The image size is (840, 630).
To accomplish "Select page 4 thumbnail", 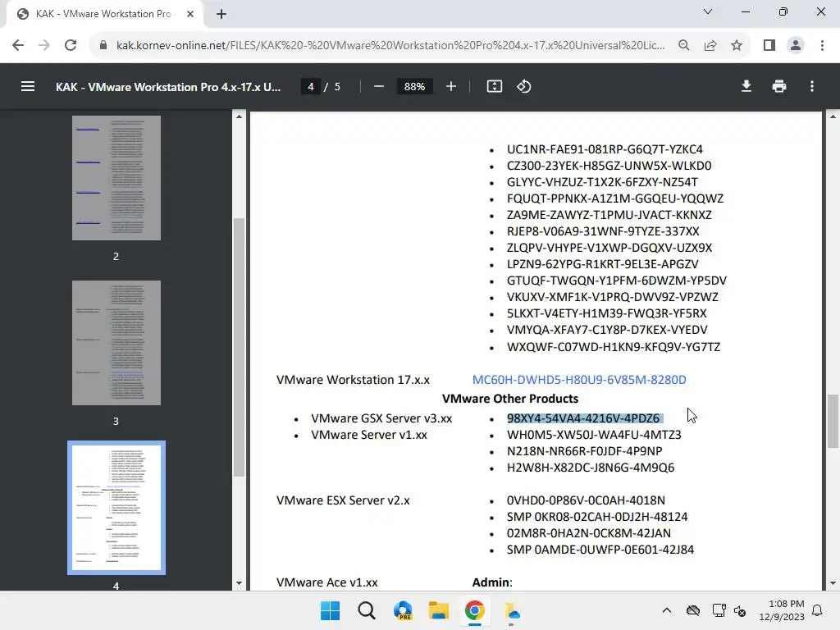I will tap(116, 507).
